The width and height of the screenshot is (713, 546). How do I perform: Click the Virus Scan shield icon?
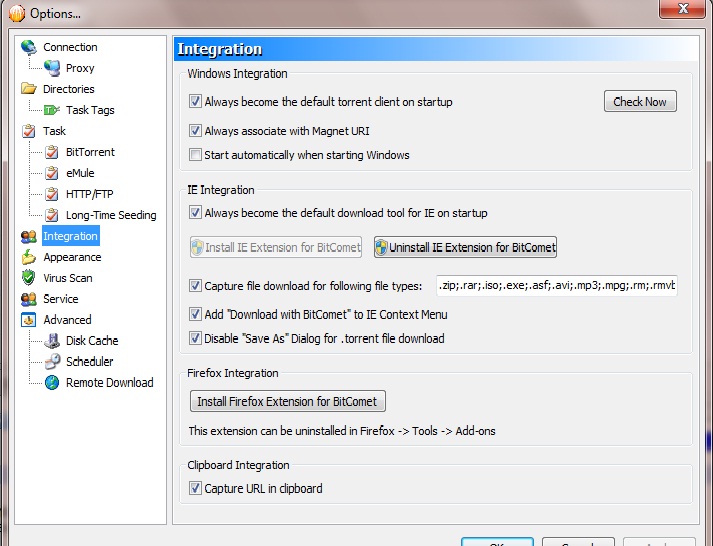coord(29,278)
